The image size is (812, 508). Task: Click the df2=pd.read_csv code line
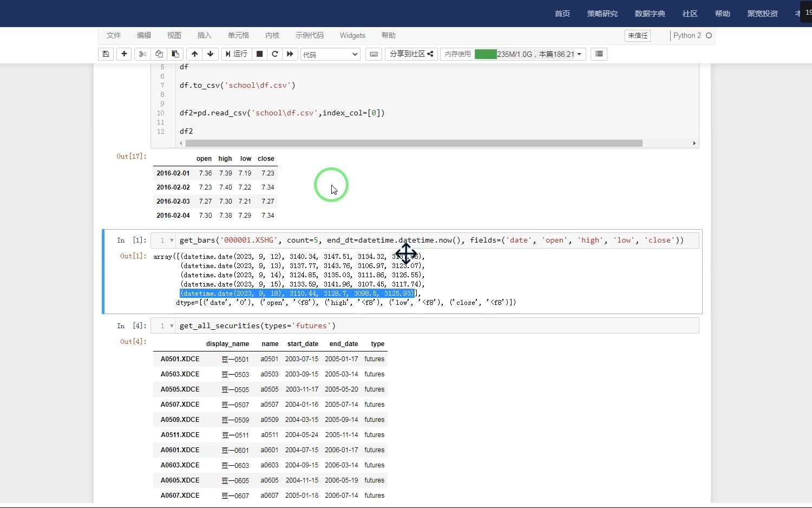click(x=282, y=113)
